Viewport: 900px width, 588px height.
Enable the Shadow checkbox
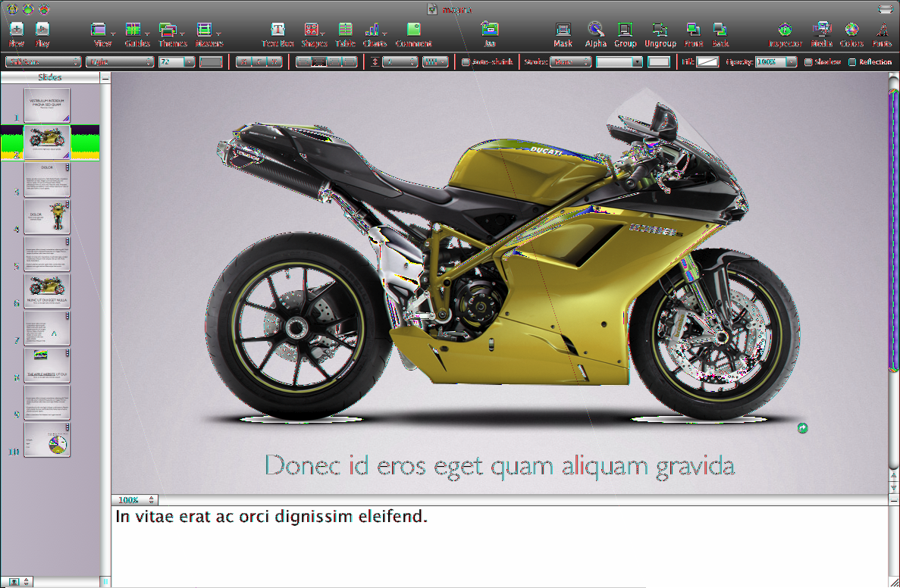tap(808, 62)
